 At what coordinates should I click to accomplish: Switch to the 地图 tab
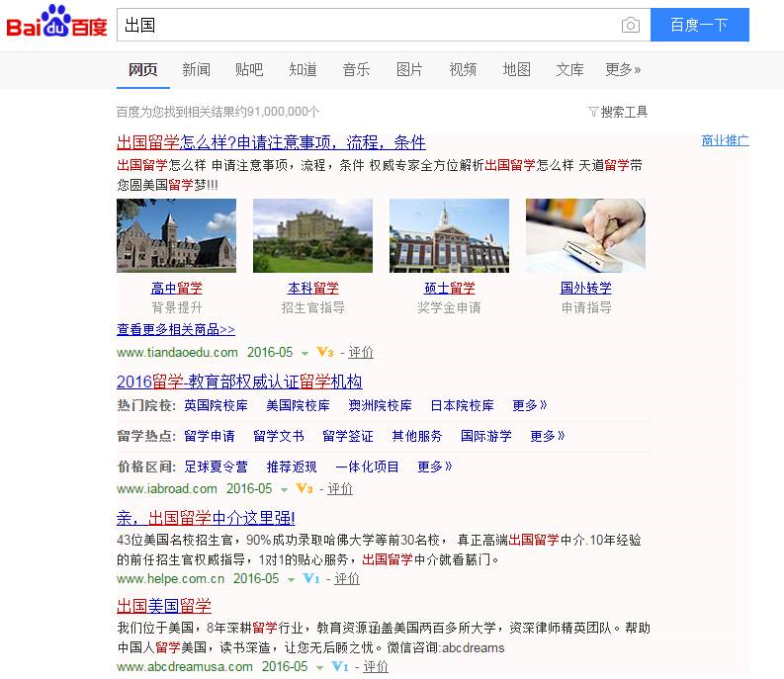[516, 69]
